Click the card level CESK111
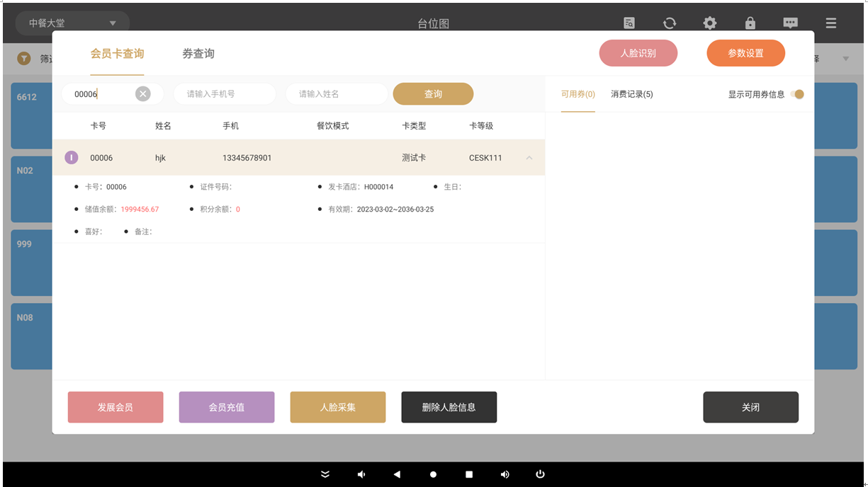The height and width of the screenshot is (487, 868). (x=485, y=158)
